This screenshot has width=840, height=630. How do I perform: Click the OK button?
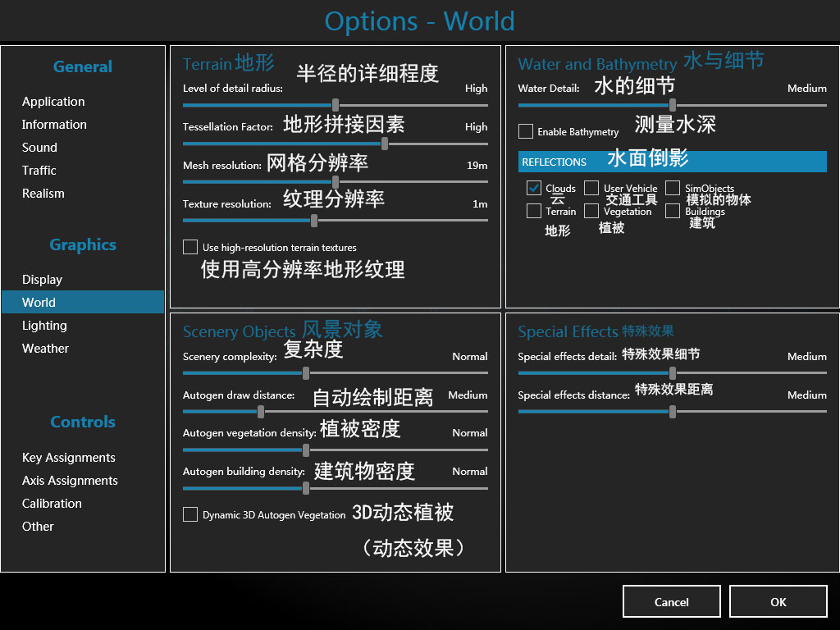point(778,601)
